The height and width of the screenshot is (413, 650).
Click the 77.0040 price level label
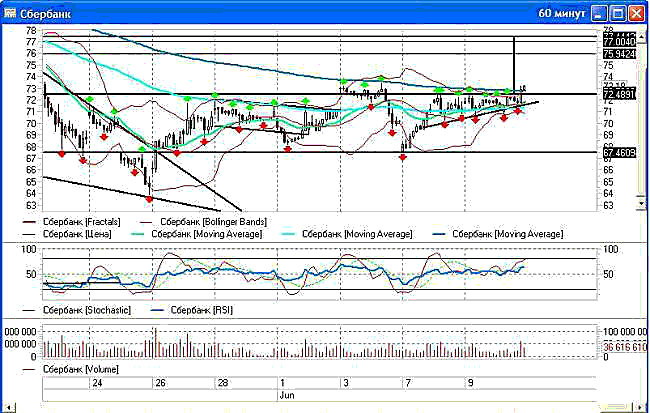pyautogui.click(x=619, y=42)
